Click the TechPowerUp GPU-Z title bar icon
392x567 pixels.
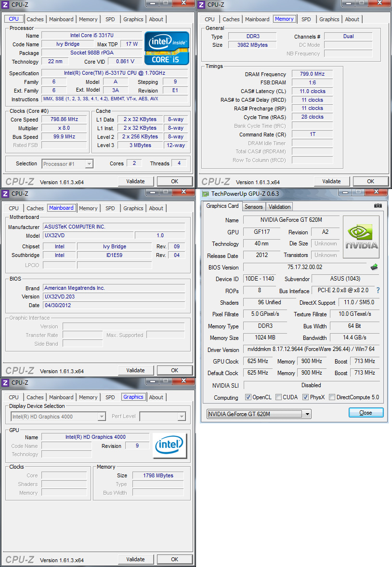(206, 194)
